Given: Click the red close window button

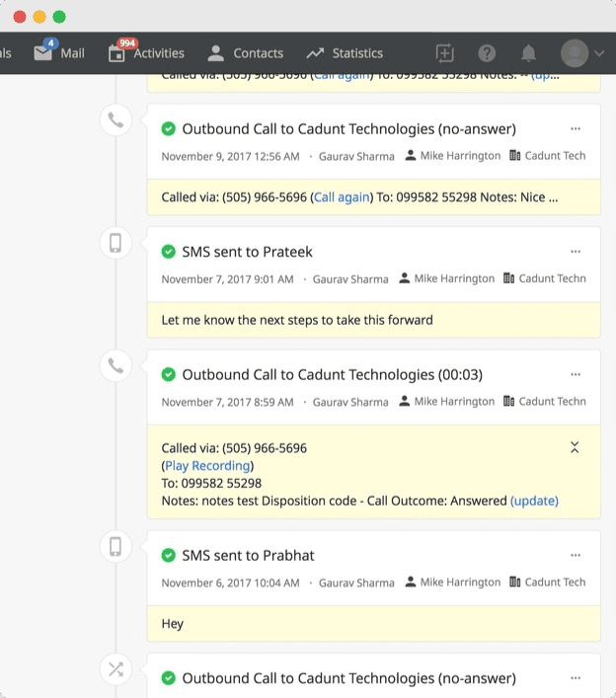Looking at the screenshot, I should pos(20,17).
